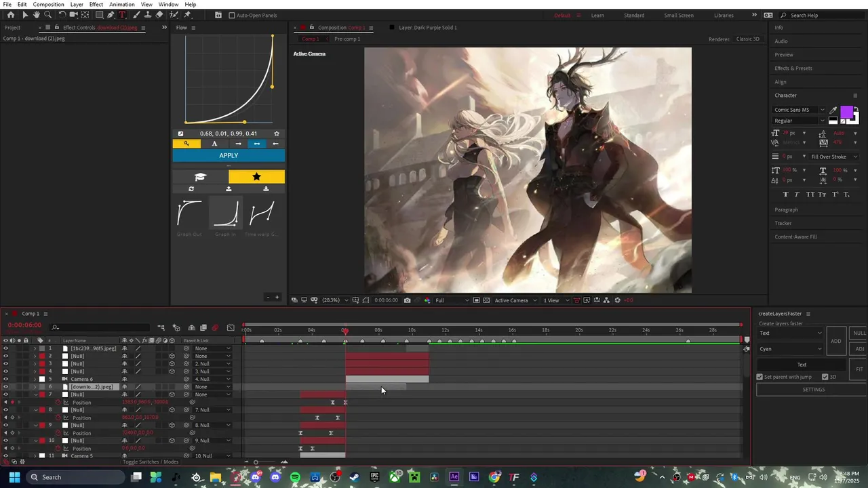Screen dimensions: 868x488
Task: Click the SETTINGS button
Action: [x=813, y=390]
